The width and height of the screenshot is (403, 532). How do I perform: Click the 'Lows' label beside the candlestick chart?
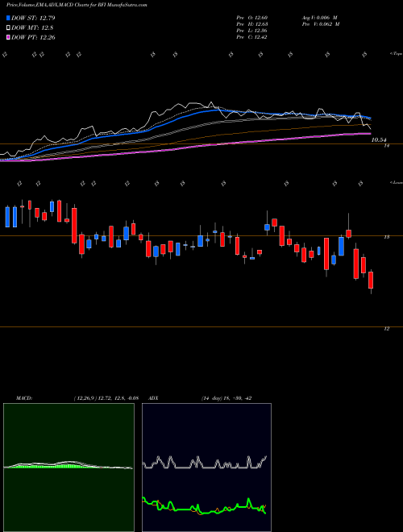pos(397,183)
